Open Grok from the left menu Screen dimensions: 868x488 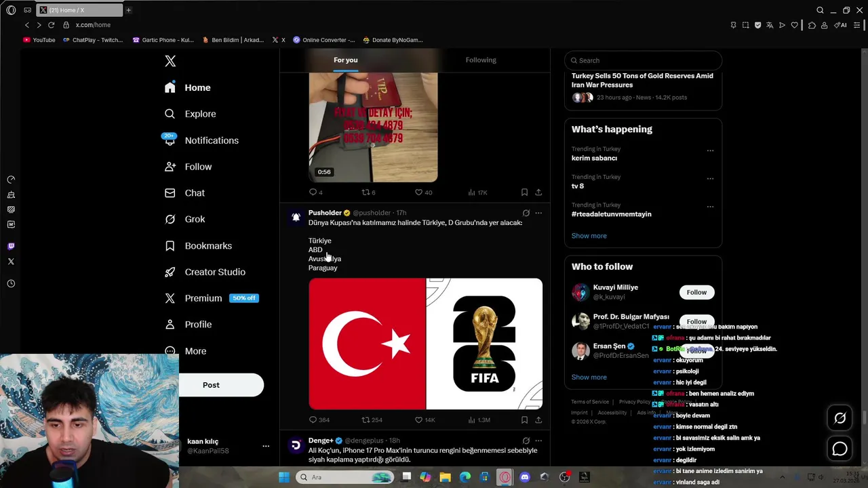pyautogui.click(x=185, y=219)
